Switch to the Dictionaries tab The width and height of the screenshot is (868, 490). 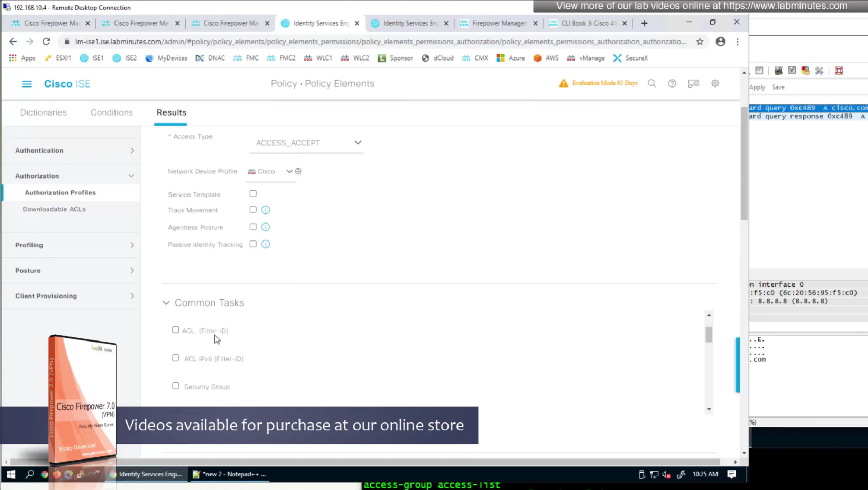(43, 112)
